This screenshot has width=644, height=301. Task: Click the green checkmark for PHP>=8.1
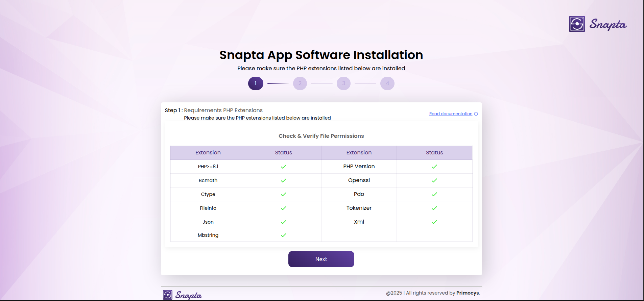284,167
